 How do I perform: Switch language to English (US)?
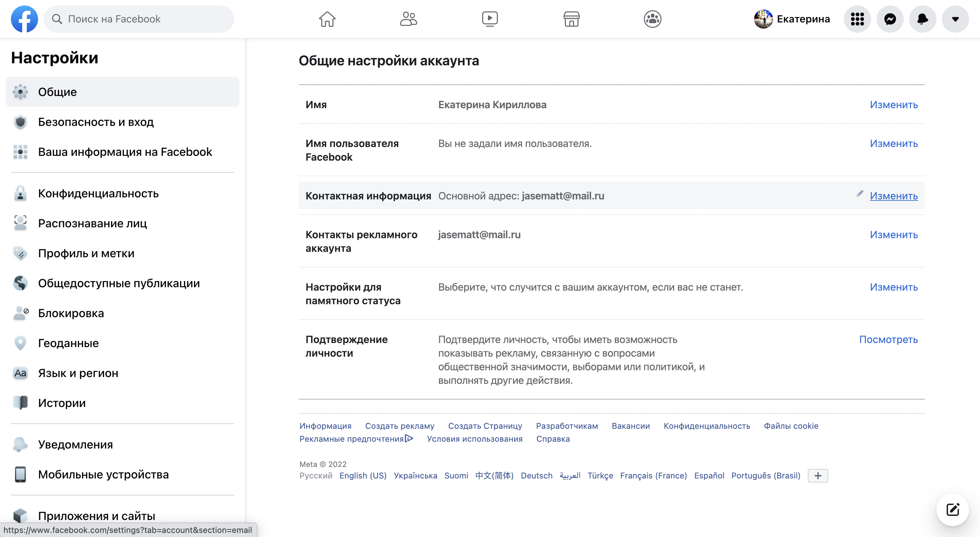coord(363,476)
